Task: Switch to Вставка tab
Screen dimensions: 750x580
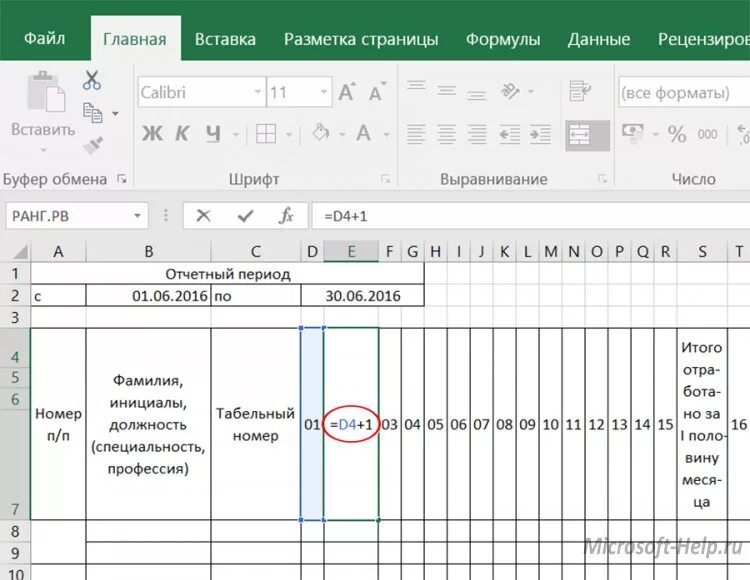Action: [225, 39]
